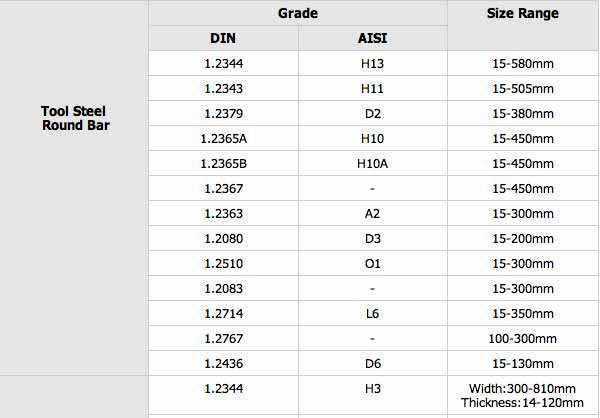The height and width of the screenshot is (418, 600).
Task: Click the 100-300mm size range cell
Action: click(523, 339)
